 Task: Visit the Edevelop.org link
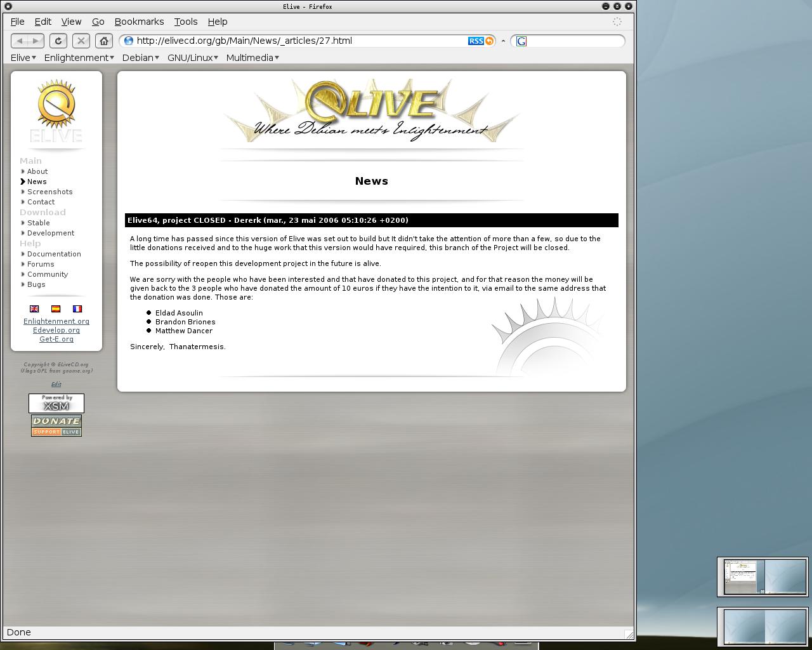pos(56,330)
